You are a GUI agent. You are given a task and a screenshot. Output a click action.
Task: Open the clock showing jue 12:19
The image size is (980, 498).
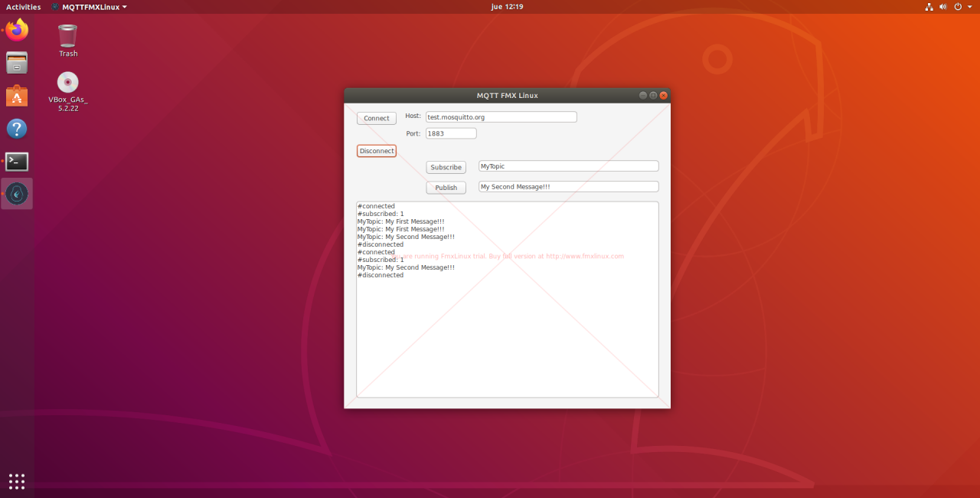click(506, 7)
